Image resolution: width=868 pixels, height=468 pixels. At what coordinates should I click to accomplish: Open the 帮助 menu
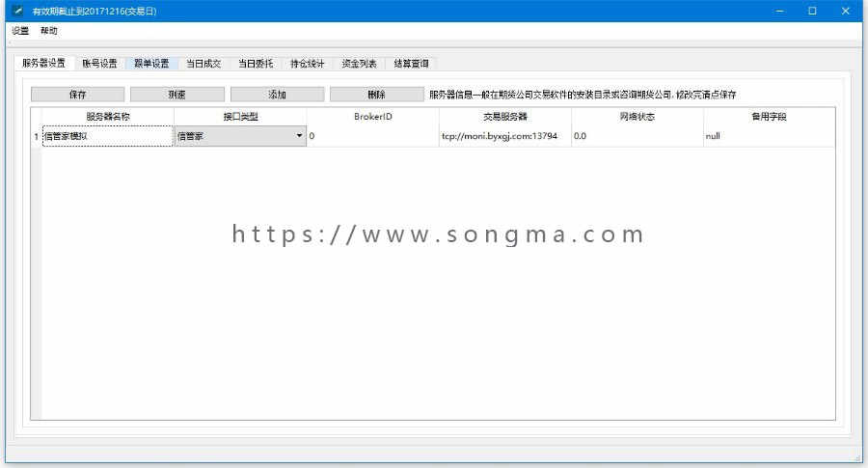pos(49,31)
